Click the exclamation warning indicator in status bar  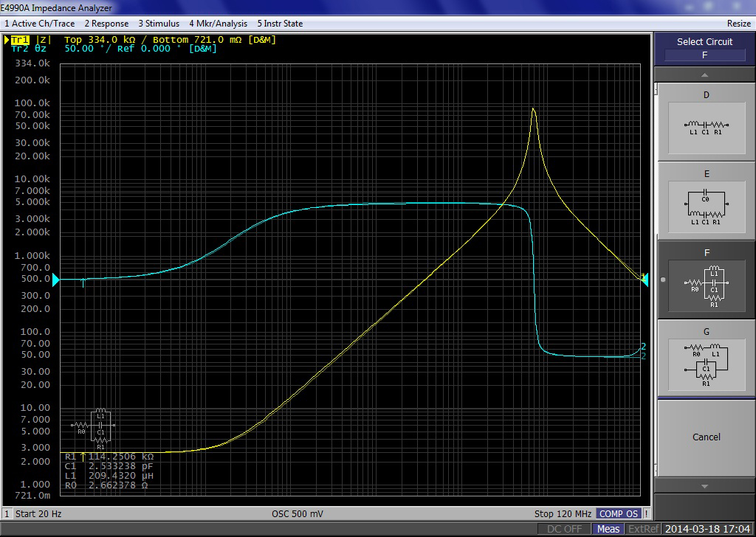[x=647, y=513]
